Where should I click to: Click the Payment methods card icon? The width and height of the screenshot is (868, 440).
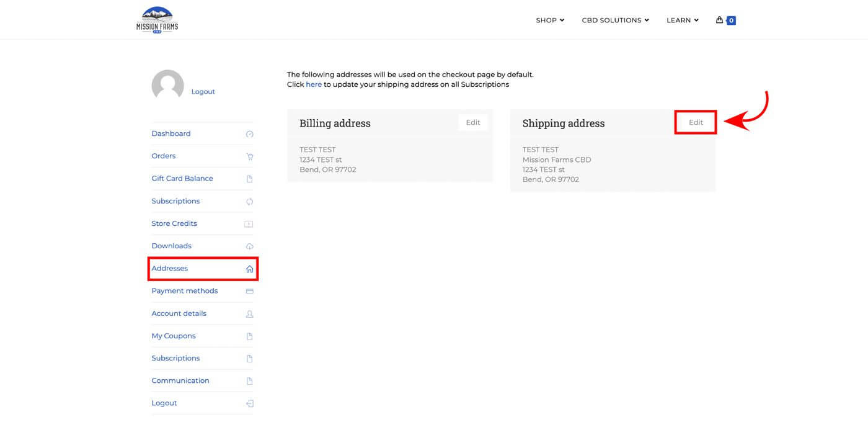point(249,291)
